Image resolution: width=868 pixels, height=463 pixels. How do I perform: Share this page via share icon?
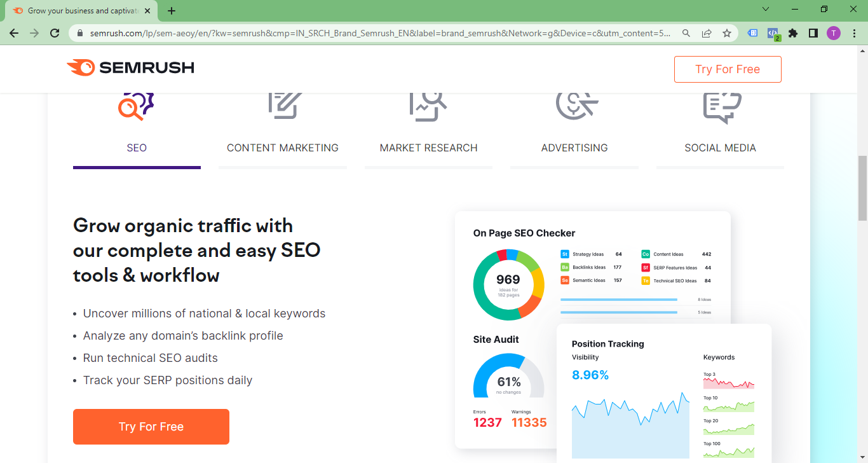coord(707,33)
